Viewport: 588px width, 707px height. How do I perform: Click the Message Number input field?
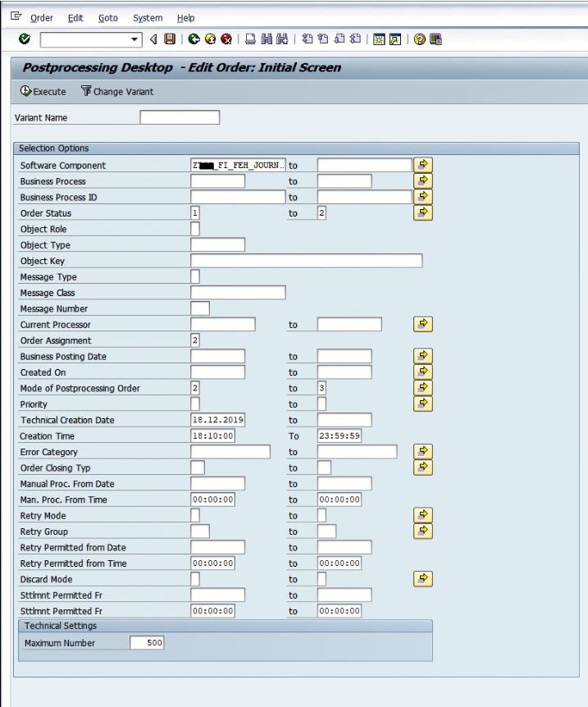200,308
